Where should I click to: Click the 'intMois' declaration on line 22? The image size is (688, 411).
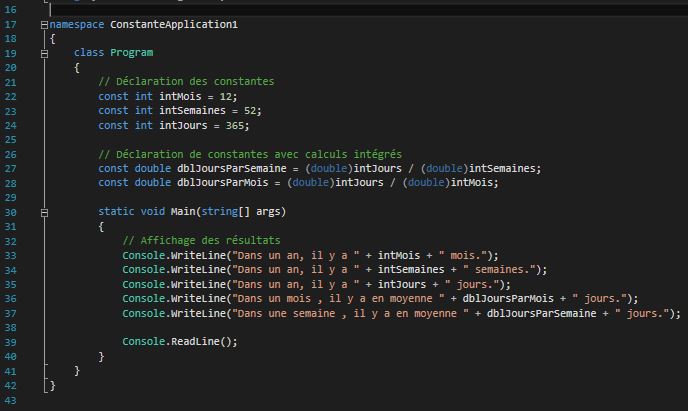coord(180,96)
